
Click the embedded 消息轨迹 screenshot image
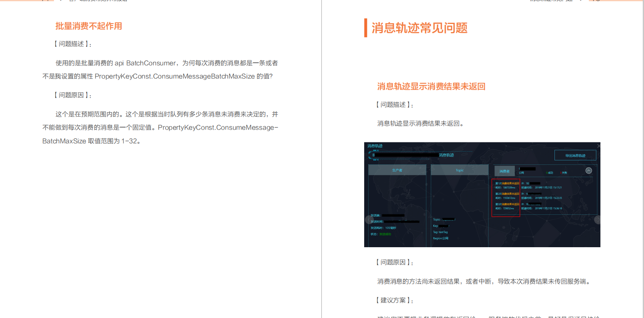click(482, 195)
